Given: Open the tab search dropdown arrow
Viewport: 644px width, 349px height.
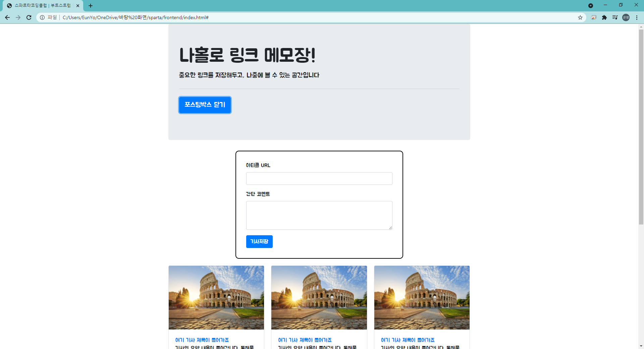Looking at the screenshot, I should click(591, 6).
